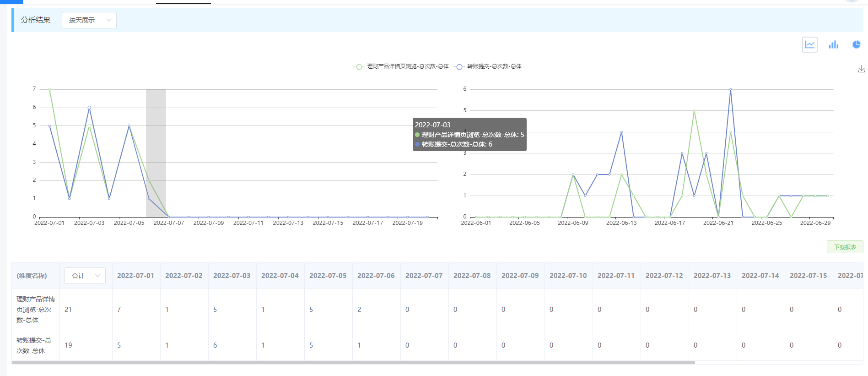Click right chart peak at value 6
This screenshot has width=868, height=376.
[730, 89]
